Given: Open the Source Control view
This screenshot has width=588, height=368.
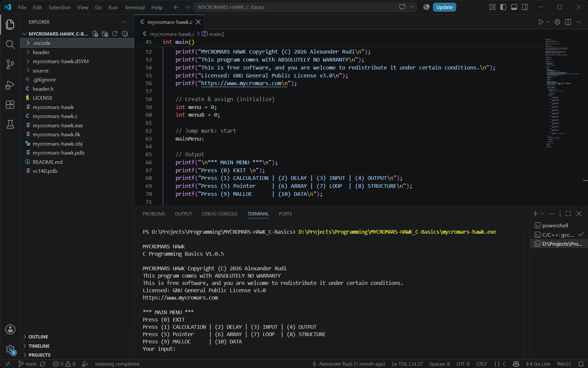Looking at the screenshot, I should coord(10,64).
